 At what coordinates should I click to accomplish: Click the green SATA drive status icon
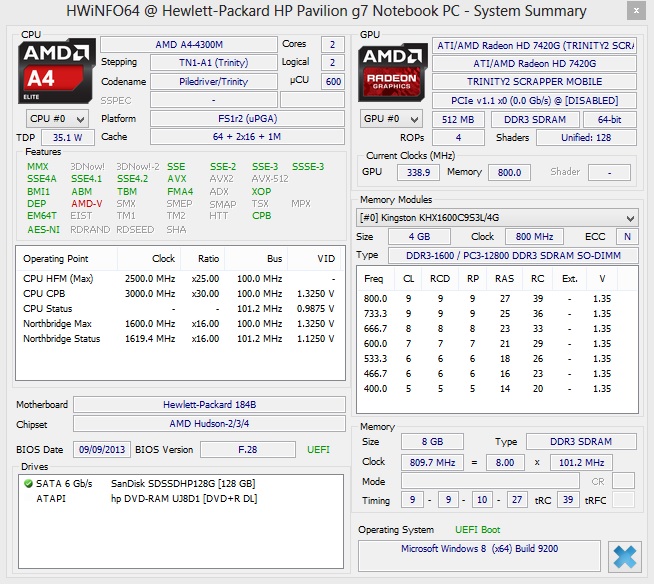(x=28, y=483)
